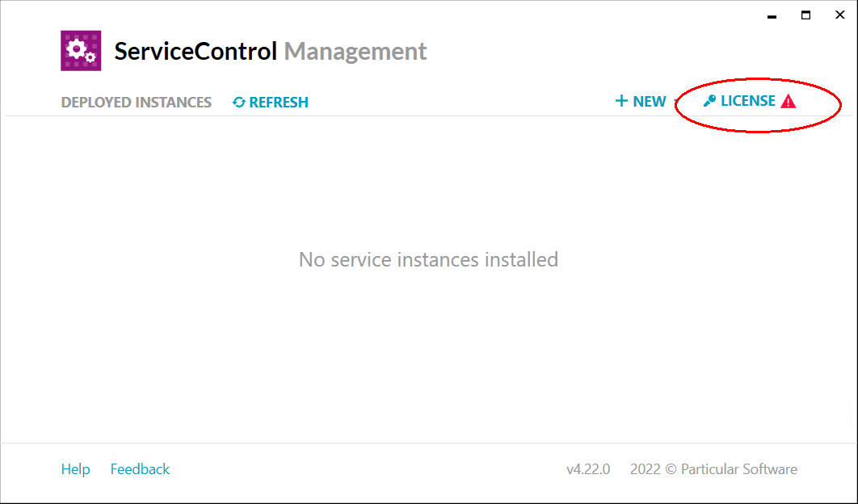Viewport: 858px width, 504px height.
Task: Open the LICENSE screen
Action: [750, 101]
